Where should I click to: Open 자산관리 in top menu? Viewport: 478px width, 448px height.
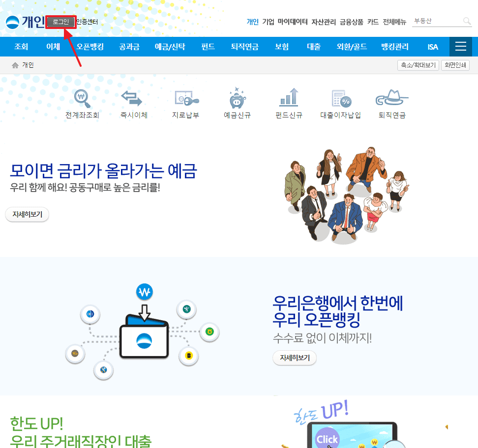[x=324, y=22]
